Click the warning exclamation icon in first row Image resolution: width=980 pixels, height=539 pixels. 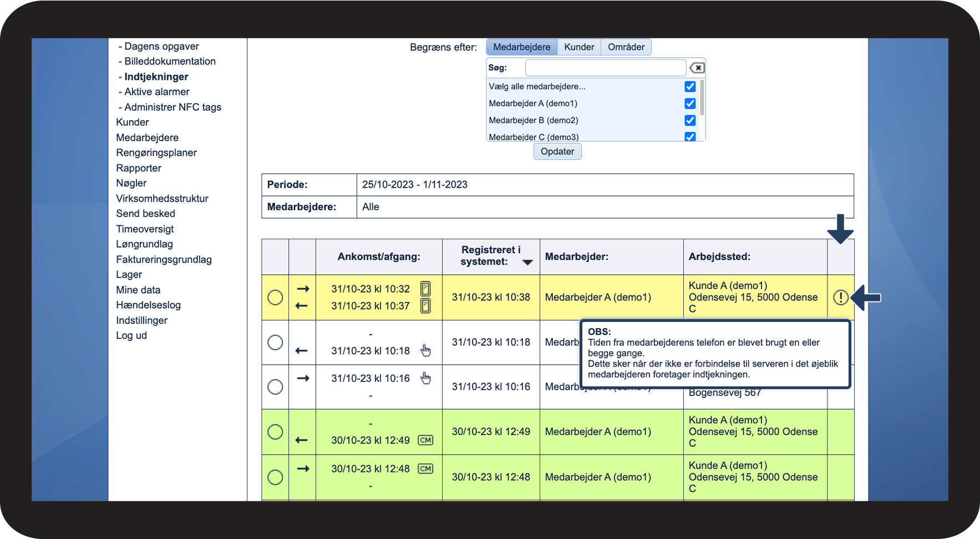(840, 298)
